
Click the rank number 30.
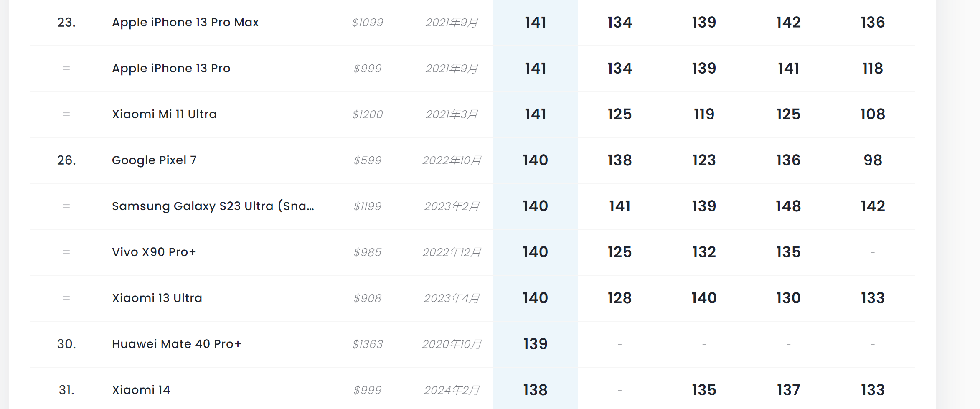point(66,344)
